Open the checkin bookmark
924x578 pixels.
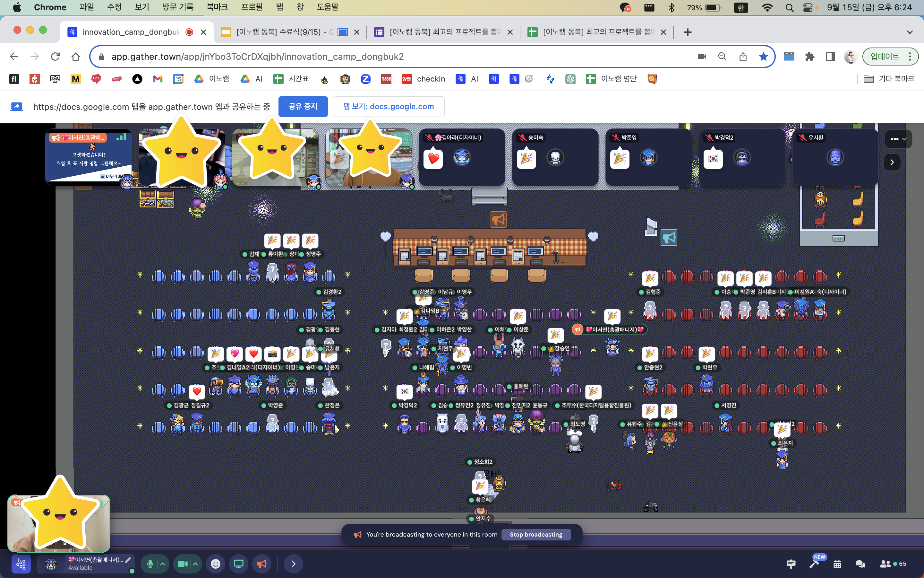tap(424, 79)
